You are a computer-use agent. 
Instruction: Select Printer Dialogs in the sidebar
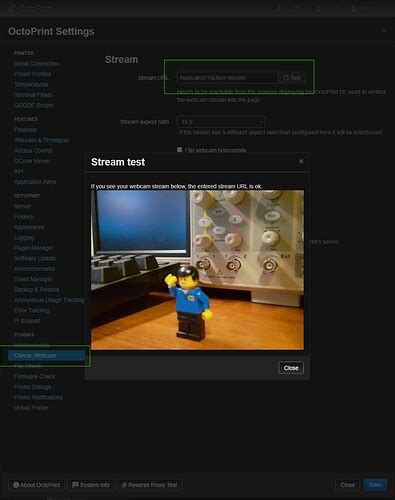coord(32,387)
